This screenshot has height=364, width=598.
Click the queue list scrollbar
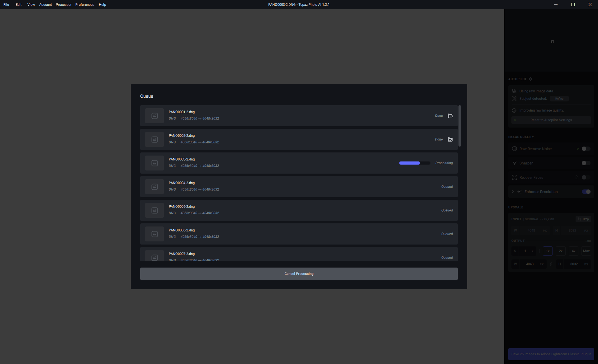pyautogui.click(x=460, y=126)
